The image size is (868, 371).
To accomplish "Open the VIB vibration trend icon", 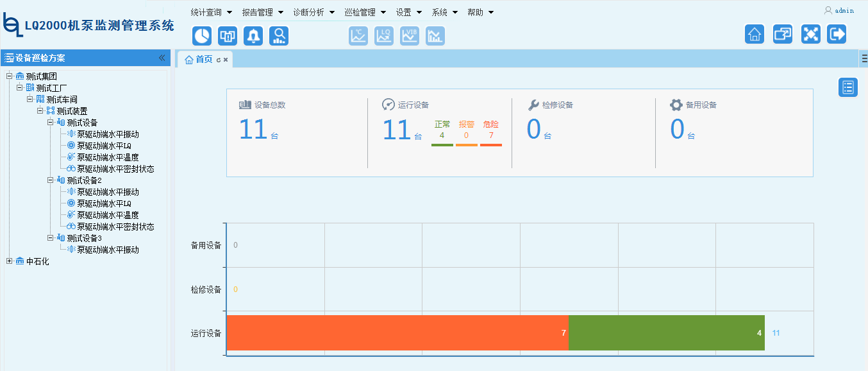I will click(x=410, y=36).
